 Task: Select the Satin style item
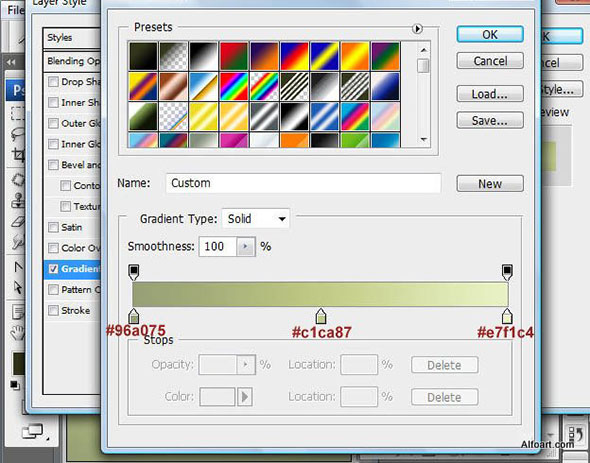[x=71, y=227]
